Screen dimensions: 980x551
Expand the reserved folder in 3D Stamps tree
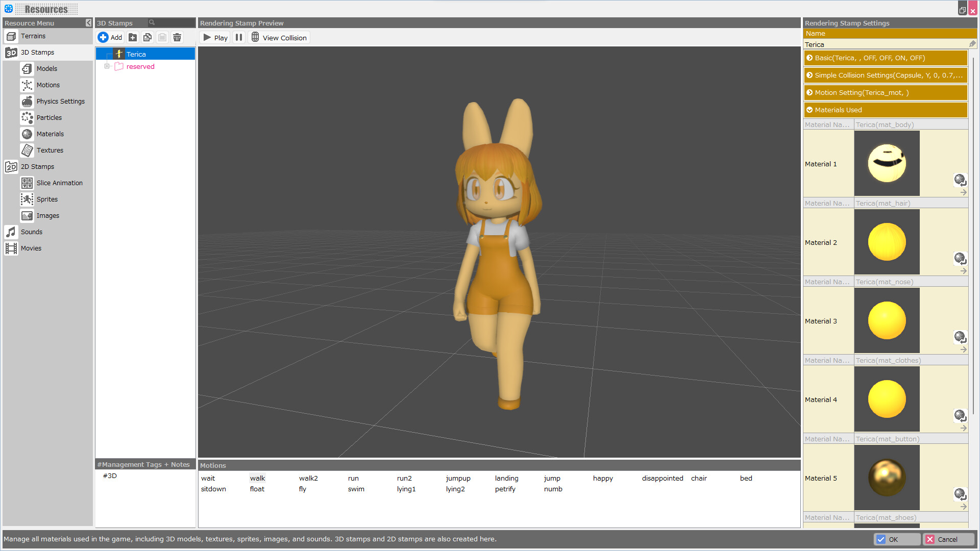tap(107, 66)
